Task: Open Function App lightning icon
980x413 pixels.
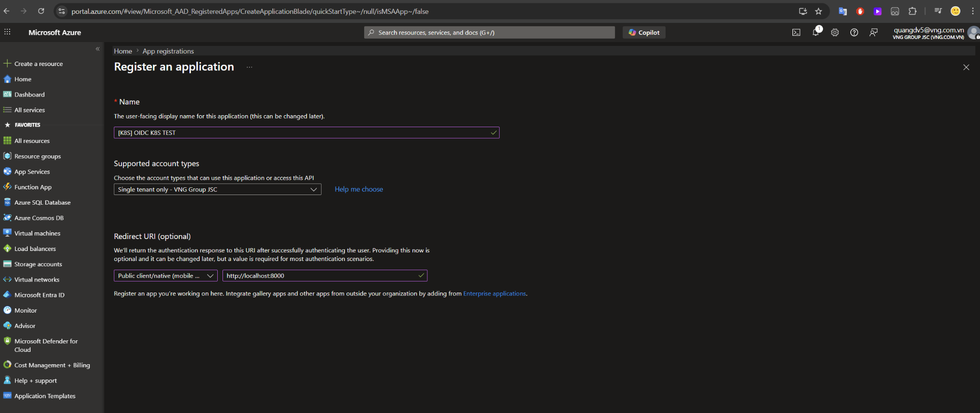Action: coord(7,187)
